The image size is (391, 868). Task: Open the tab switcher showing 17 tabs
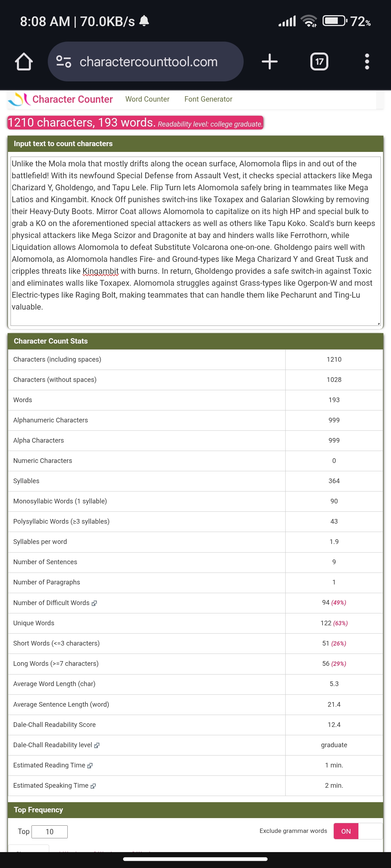[x=319, y=61]
